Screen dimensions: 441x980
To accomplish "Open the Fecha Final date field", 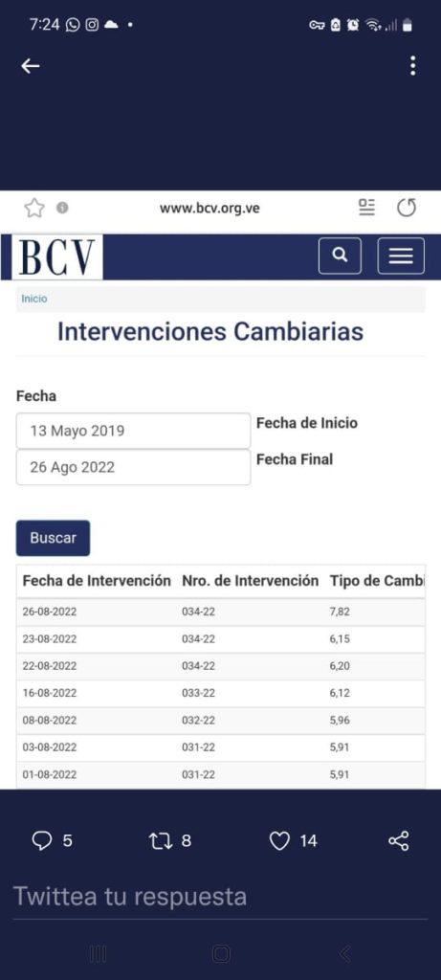I will click(133, 467).
